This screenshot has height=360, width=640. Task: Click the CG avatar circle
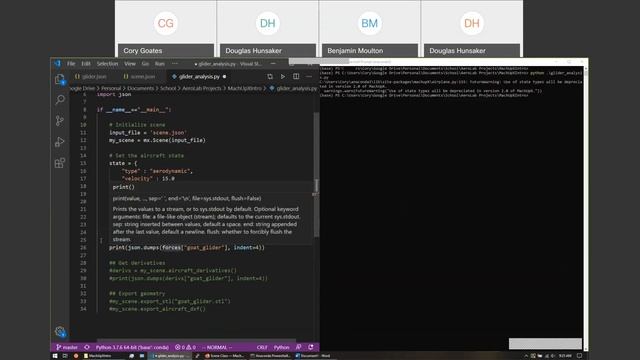[165, 23]
